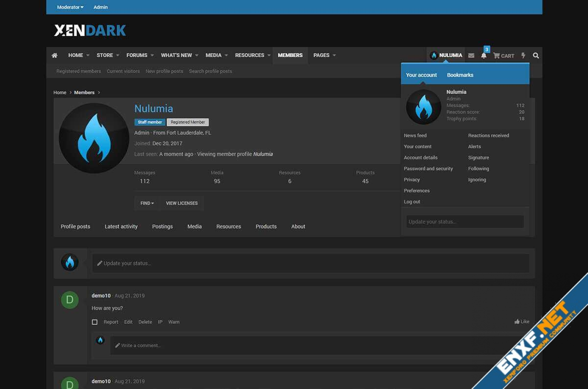The image size is (588, 389).
Task: Click the main Update your status field
Action: tap(311, 263)
